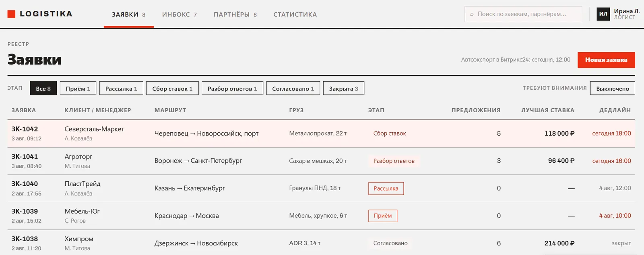Screen dimensions: 644x255
Task: Sort by the Заявка column header
Action: [24, 110]
